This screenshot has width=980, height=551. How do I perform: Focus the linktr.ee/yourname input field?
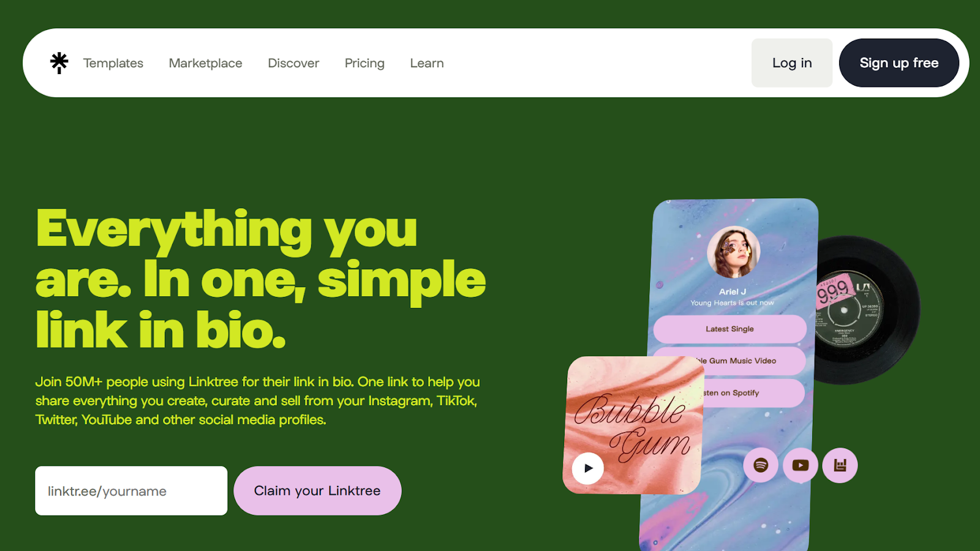tap(131, 490)
